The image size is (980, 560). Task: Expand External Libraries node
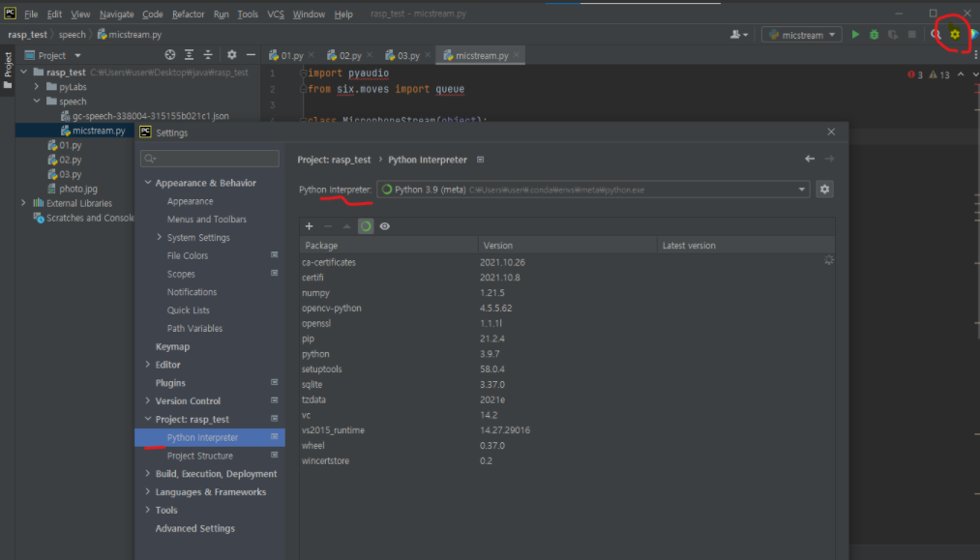[24, 202]
